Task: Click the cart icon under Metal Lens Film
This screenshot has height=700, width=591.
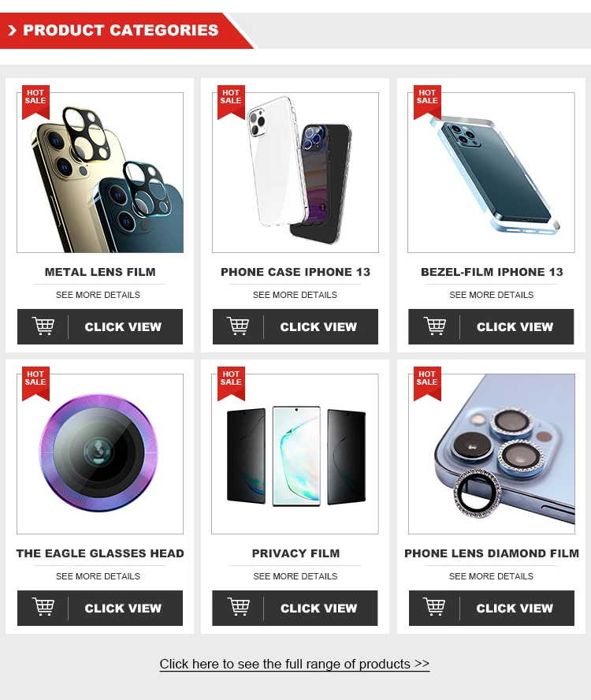Action: coord(43,326)
